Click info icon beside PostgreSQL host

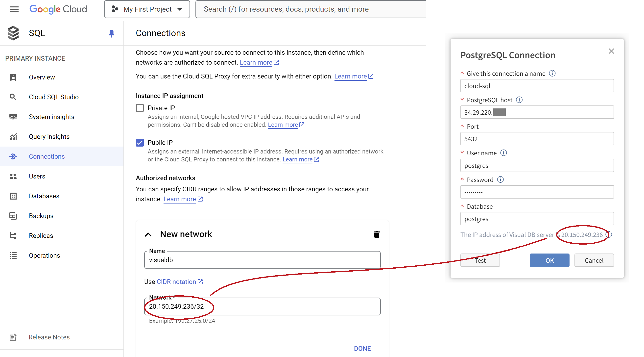(x=519, y=100)
